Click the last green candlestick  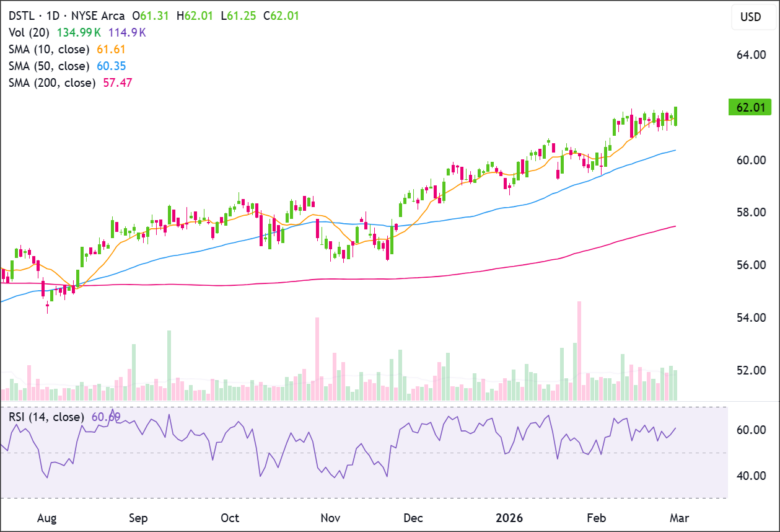pos(677,116)
